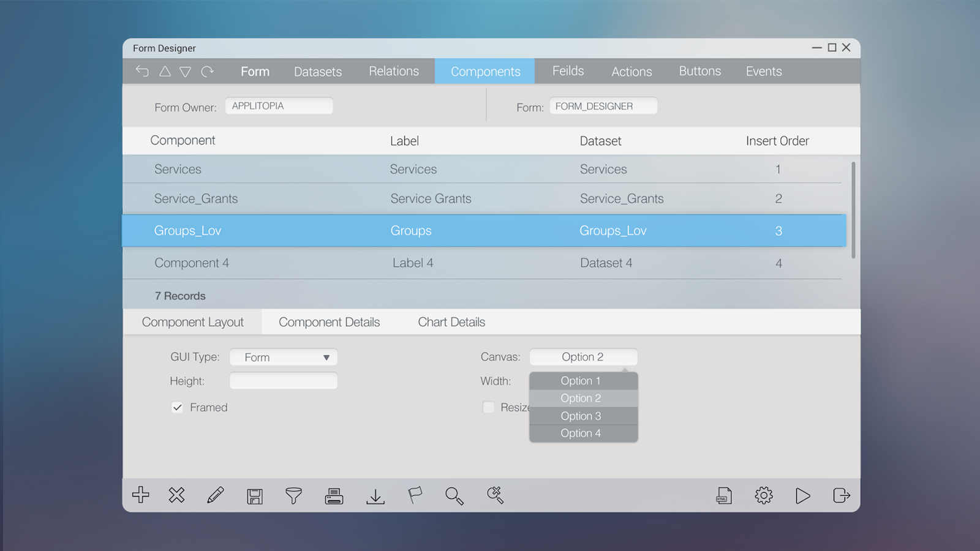Click the Insert Order column header

click(777, 141)
